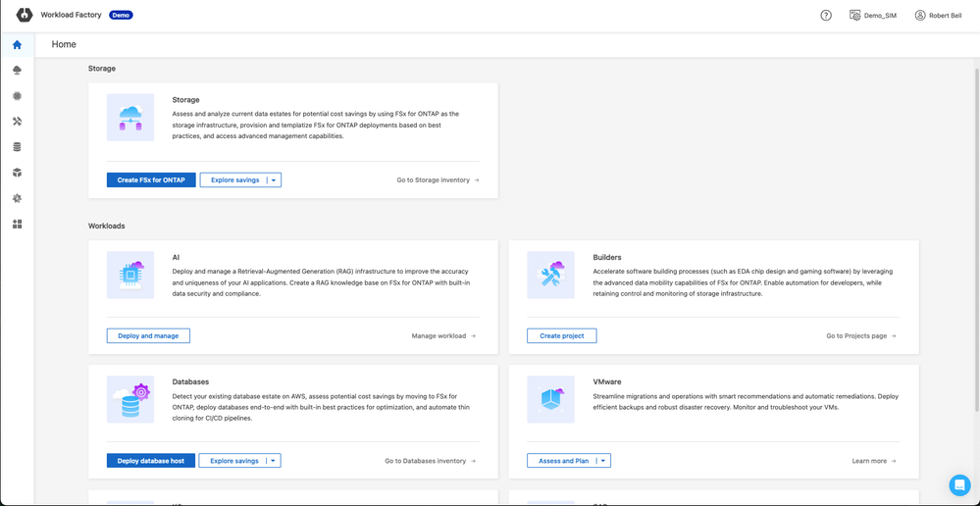980x506 pixels.
Task: Open the Databases cylinder sidebar icon
Action: point(17,147)
